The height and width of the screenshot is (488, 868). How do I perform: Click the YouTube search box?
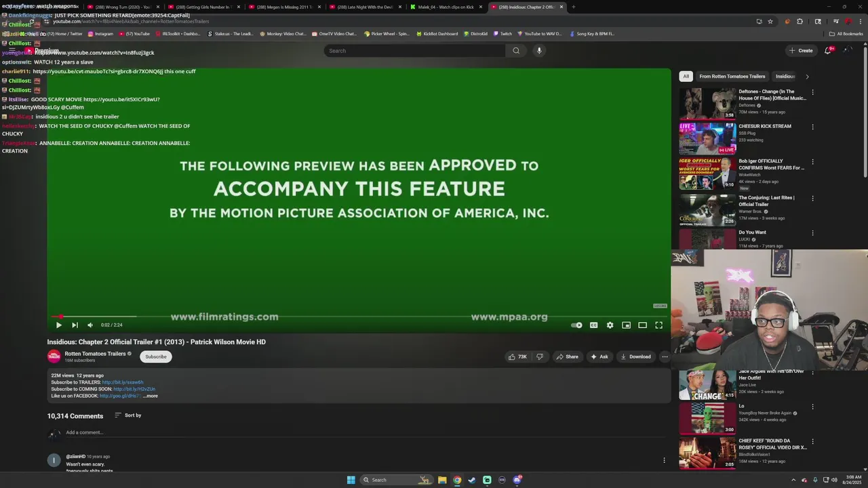coord(414,50)
